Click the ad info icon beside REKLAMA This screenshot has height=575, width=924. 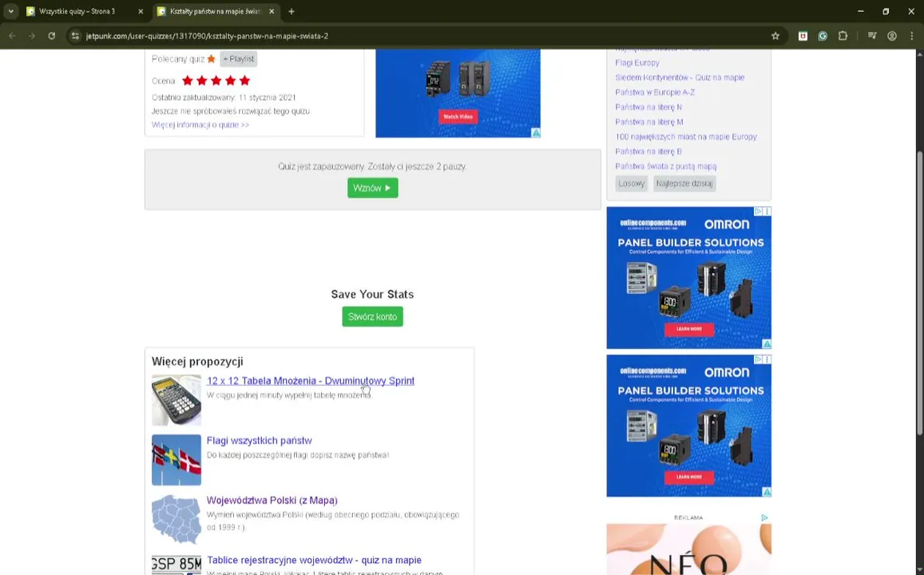(x=764, y=517)
